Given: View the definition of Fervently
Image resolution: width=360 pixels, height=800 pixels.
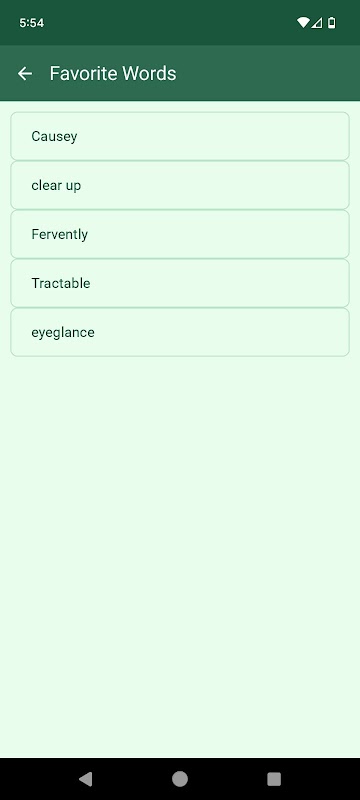Looking at the screenshot, I should (x=180, y=234).
